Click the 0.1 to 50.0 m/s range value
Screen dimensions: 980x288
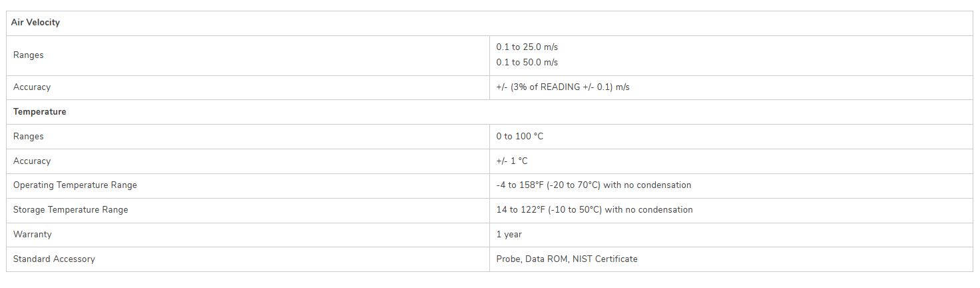(x=527, y=63)
